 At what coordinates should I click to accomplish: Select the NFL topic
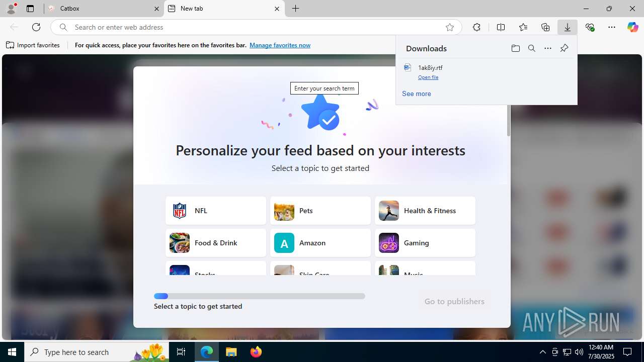coord(216,211)
